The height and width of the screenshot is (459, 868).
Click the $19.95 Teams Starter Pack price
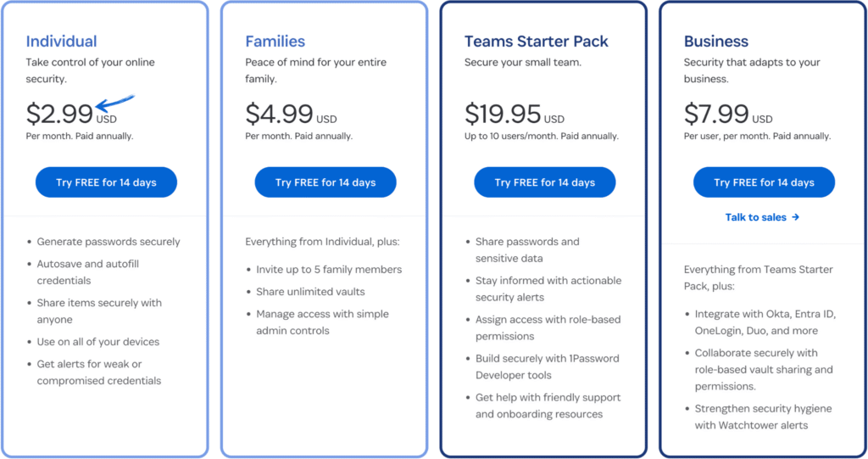[x=504, y=115]
